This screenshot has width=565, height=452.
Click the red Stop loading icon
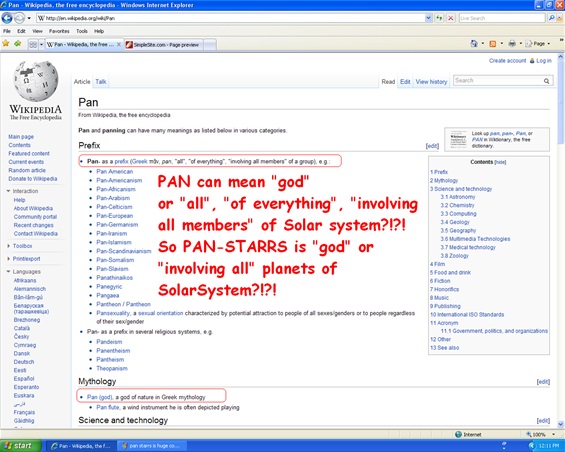(450, 18)
